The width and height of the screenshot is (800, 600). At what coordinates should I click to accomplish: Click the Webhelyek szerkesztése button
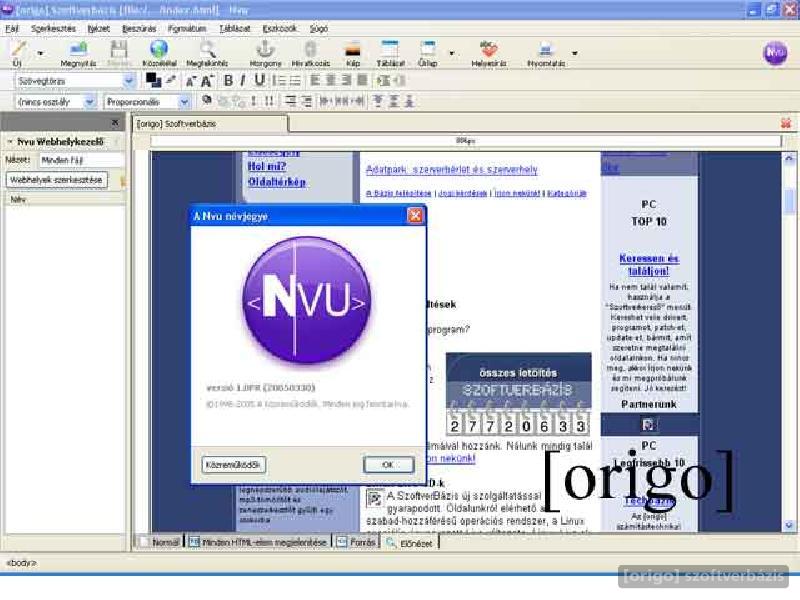pyautogui.click(x=56, y=180)
